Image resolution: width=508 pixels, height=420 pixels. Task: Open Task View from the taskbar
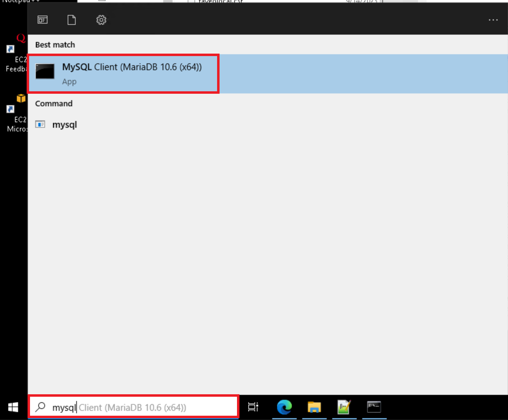point(253,407)
